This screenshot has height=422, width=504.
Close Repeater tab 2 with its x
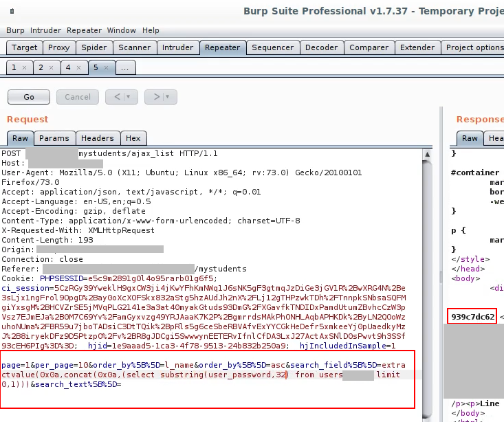click(x=51, y=68)
